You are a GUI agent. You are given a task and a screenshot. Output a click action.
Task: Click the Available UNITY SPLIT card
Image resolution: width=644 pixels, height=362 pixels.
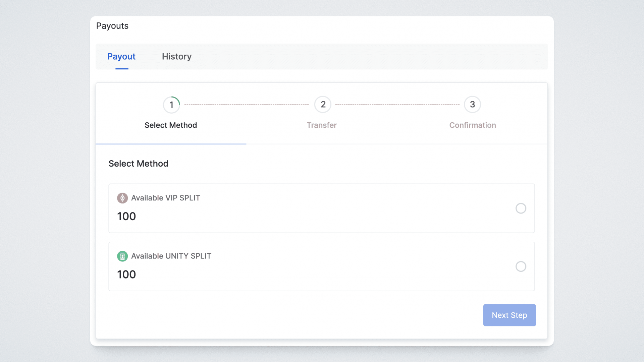coord(321,266)
